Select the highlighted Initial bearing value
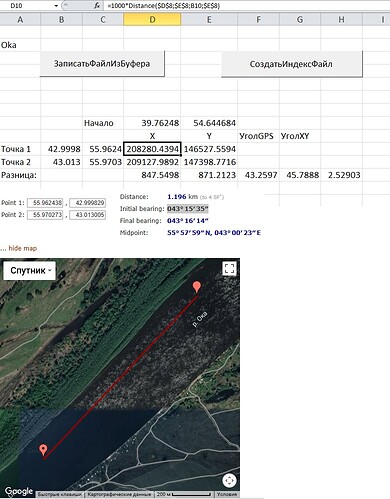 [x=188, y=209]
